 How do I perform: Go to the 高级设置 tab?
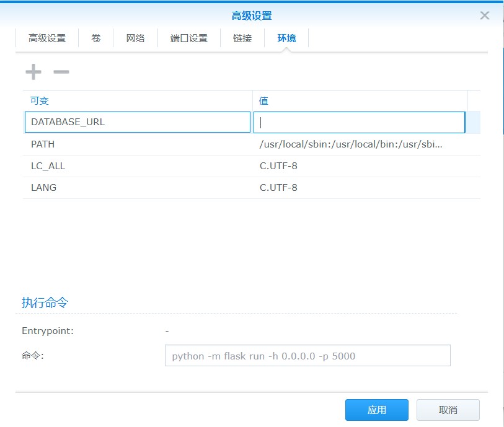(46, 37)
